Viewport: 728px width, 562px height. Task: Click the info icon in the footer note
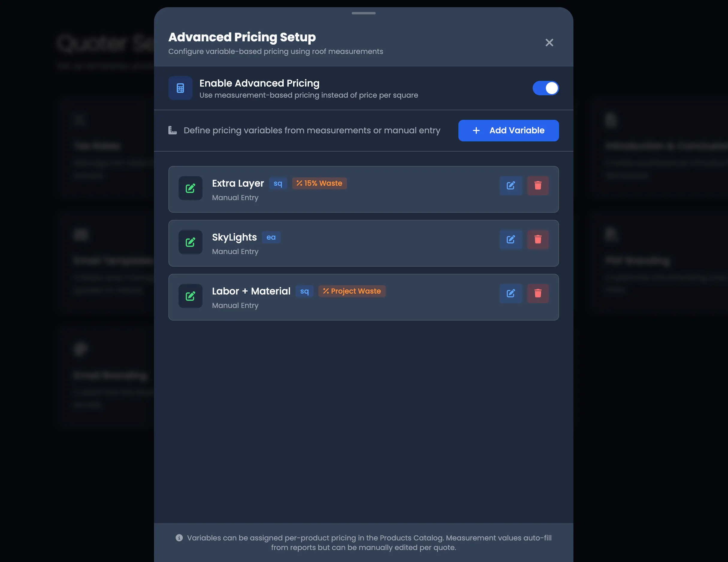point(179,538)
